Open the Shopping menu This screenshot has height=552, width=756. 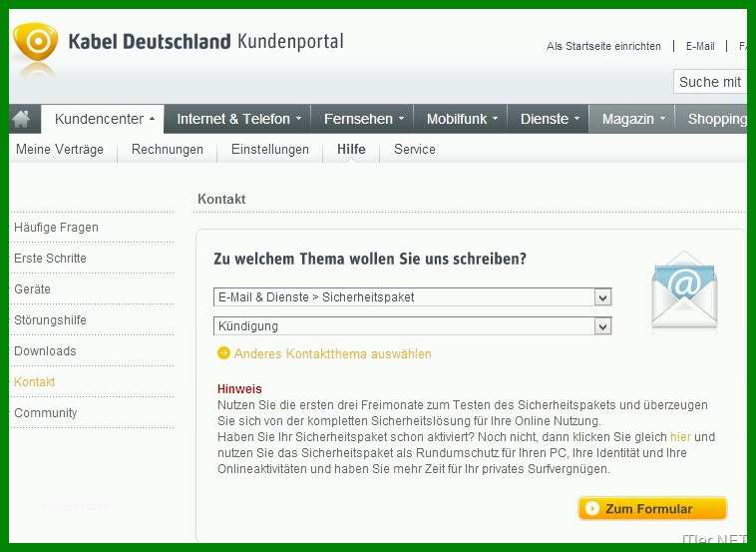click(712, 119)
